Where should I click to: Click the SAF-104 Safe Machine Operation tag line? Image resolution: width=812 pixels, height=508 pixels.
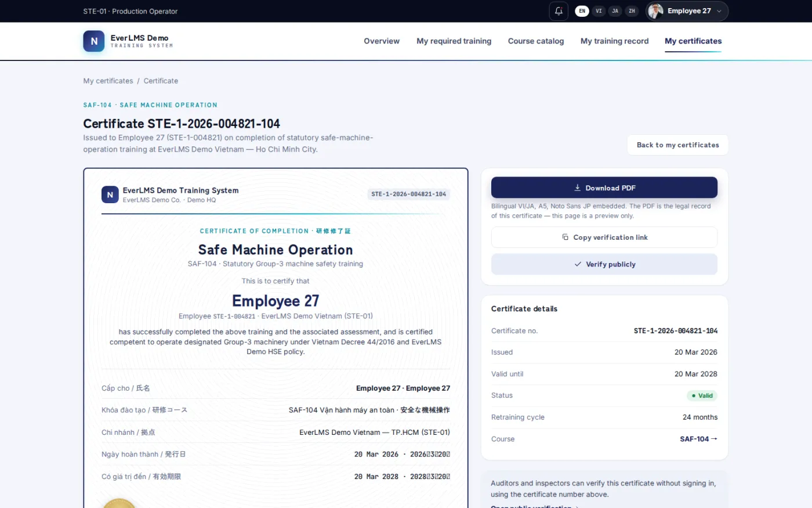[150, 105]
